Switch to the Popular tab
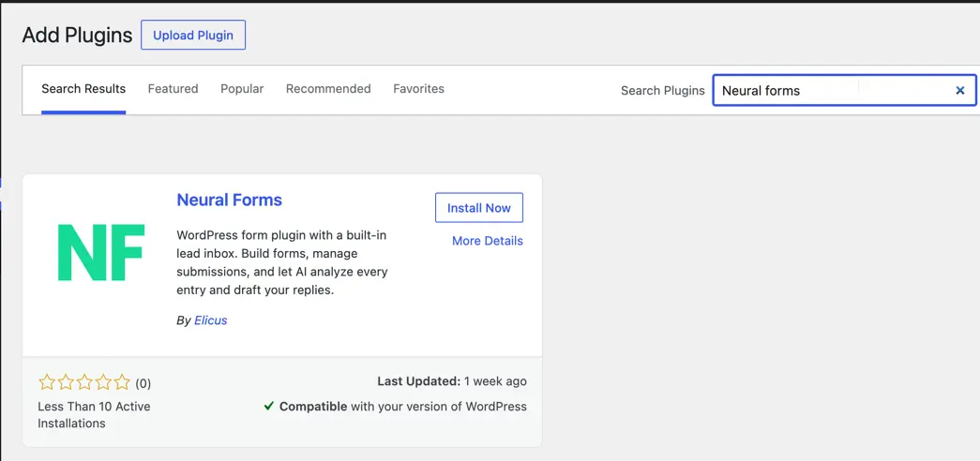The height and width of the screenshot is (461, 980). [x=242, y=89]
